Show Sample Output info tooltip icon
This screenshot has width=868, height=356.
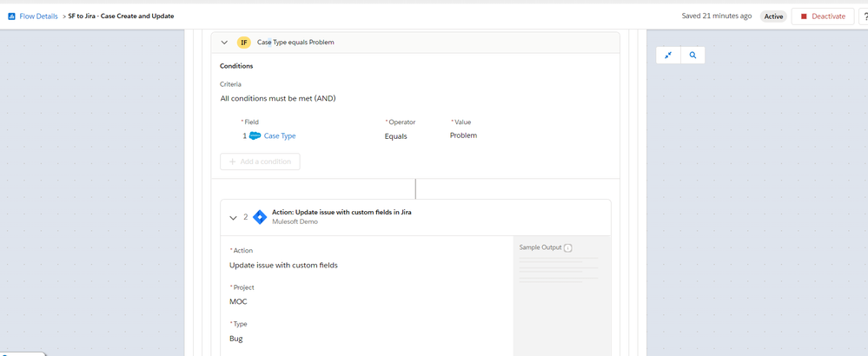coord(568,248)
